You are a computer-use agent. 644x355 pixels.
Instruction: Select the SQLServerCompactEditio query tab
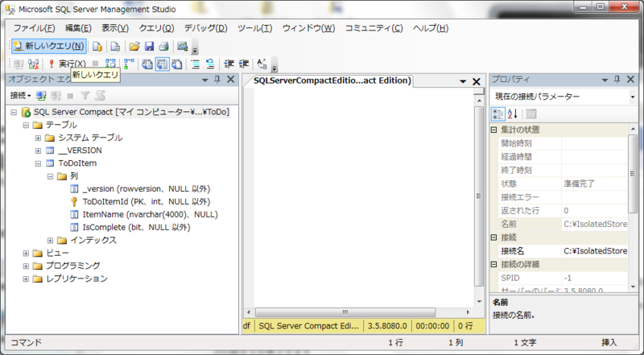point(332,80)
